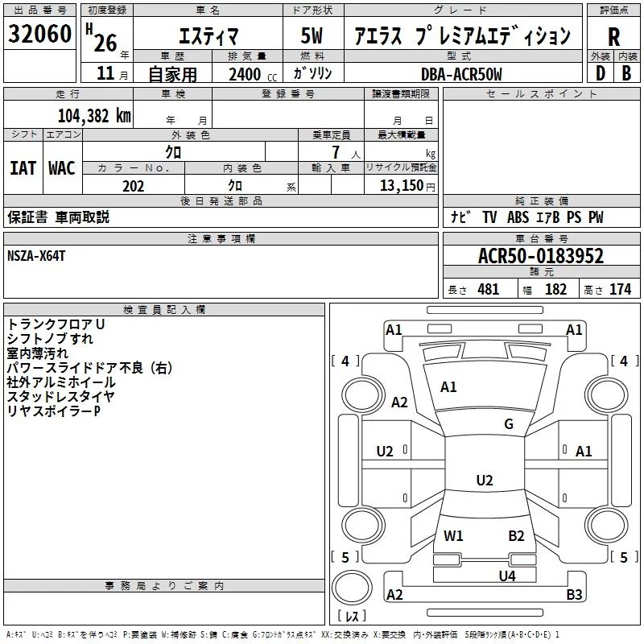
Task: Click windshield mark G on diagram
Action: 509,424
